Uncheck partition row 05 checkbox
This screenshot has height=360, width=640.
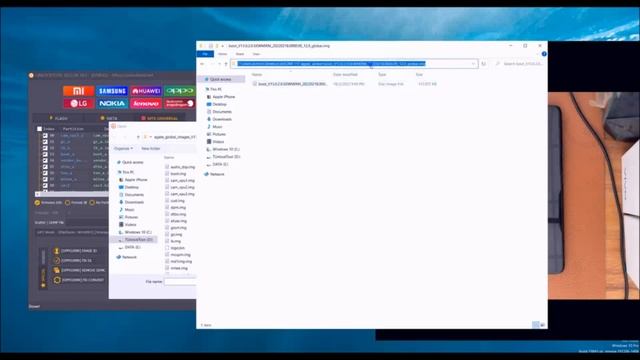tap(45, 167)
